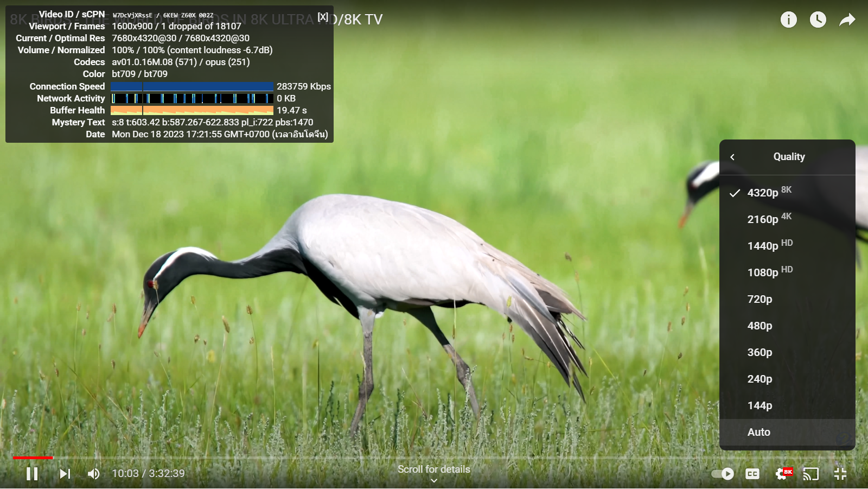
Task: Click the Color bt709 value
Action: [139, 74]
